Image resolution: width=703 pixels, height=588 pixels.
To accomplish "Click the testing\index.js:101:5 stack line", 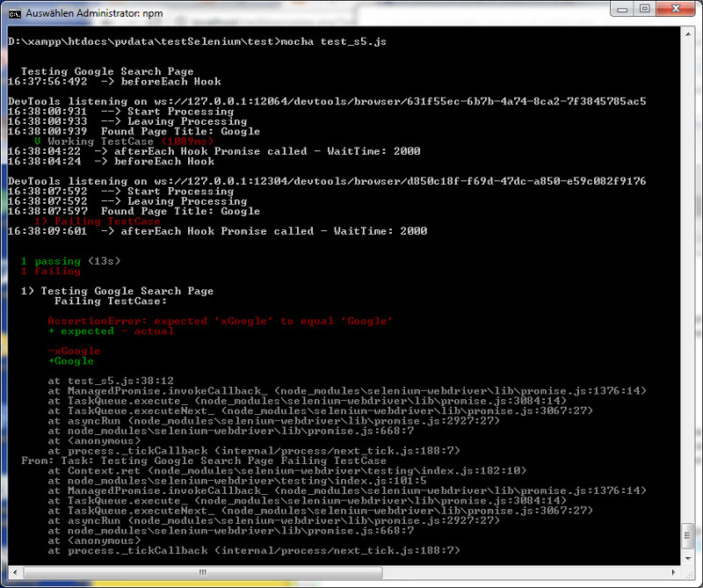I will (x=237, y=481).
